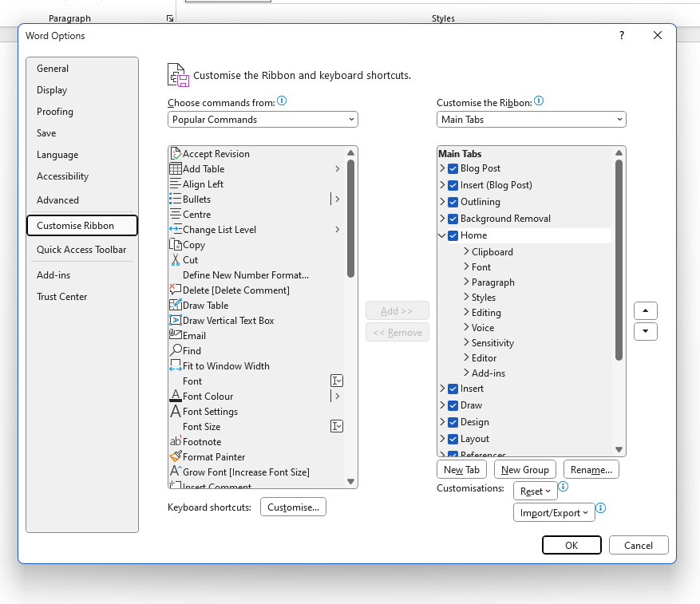Uncheck the Home tab checkbox
700x604 pixels.
[453, 235]
